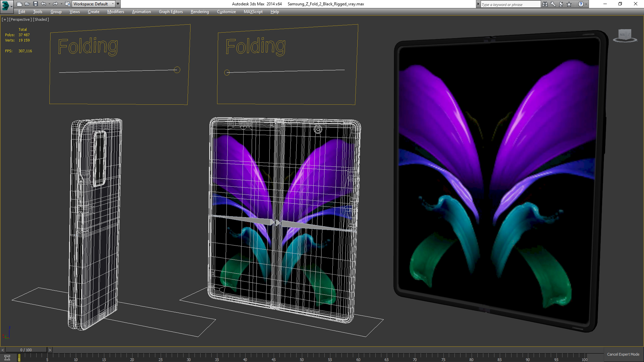Save the file with the floppy disk icon
The height and width of the screenshot is (362, 644).
(36, 4)
